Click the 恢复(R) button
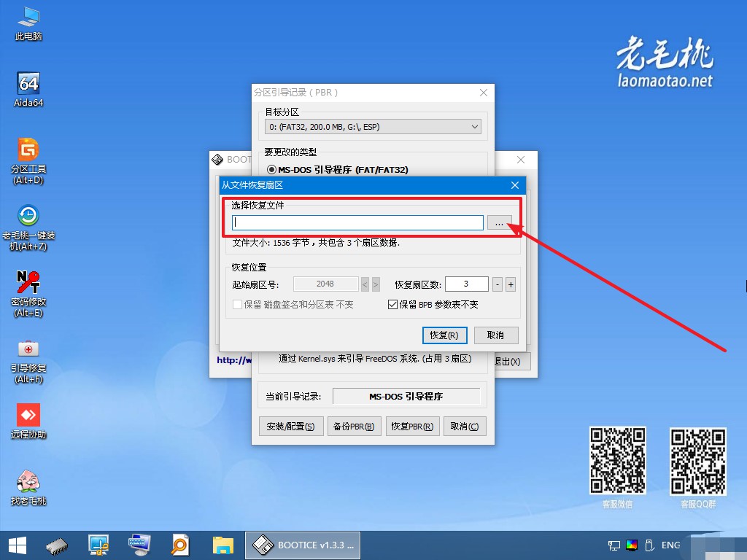The width and height of the screenshot is (747, 560). tap(444, 335)
